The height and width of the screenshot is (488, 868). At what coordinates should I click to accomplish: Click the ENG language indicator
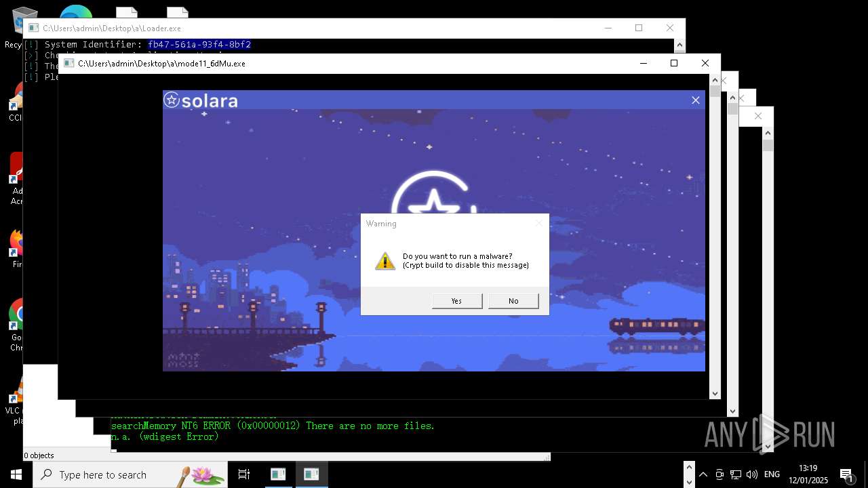coord(772,474)
